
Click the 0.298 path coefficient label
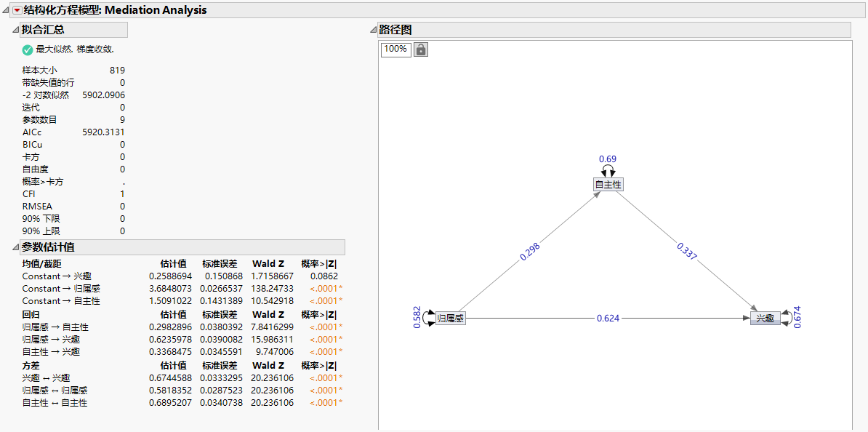coord(530,251)
